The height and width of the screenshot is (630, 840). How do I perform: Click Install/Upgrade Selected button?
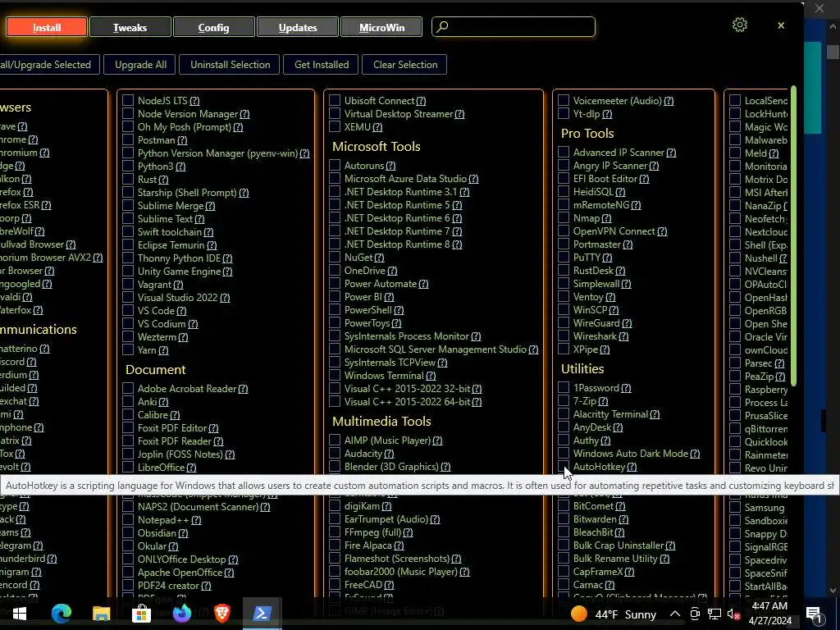(x=48, y=64)
